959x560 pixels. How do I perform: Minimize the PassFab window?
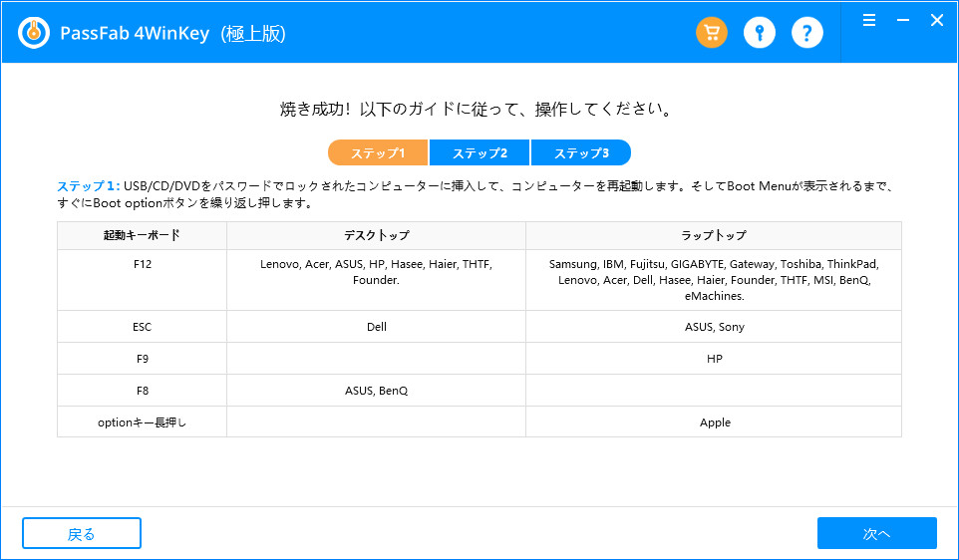902,20
